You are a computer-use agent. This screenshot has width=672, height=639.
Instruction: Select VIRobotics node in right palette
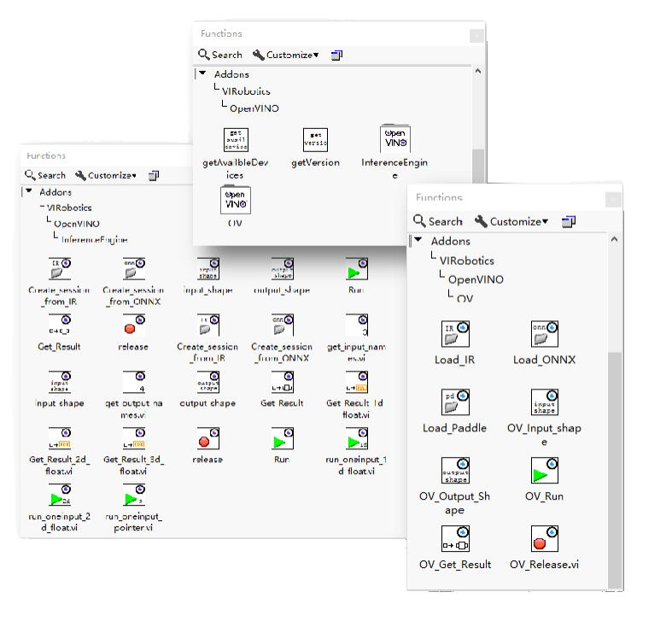pyautogui.click(x=467, y=261)
